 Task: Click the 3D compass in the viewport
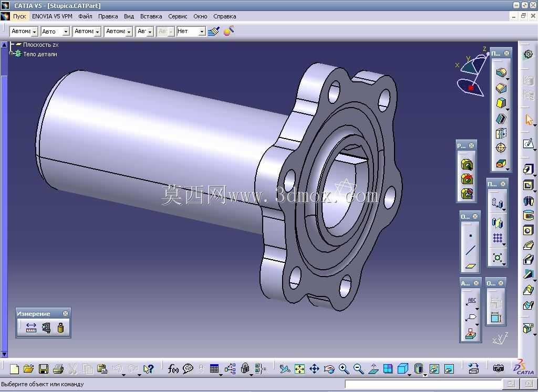472,72
